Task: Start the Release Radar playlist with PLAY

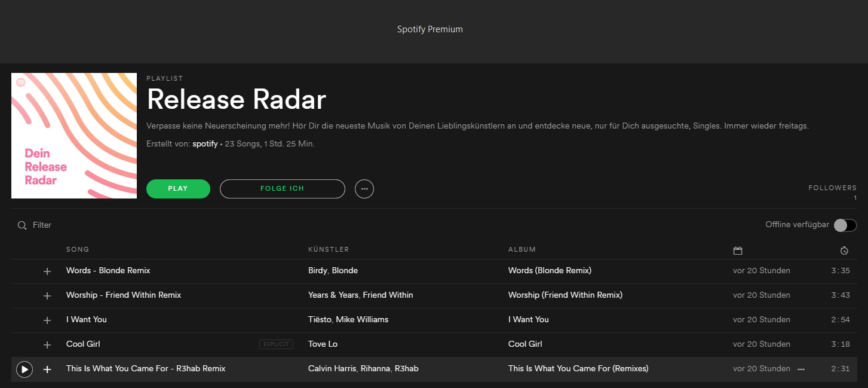Action: coord(178,189)
